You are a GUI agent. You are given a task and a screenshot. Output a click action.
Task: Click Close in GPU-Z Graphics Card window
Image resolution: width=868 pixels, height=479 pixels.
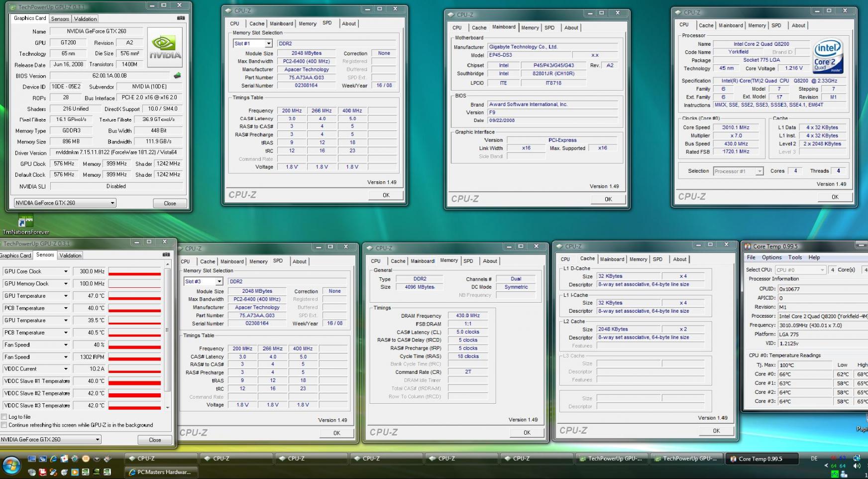point(170,203)
